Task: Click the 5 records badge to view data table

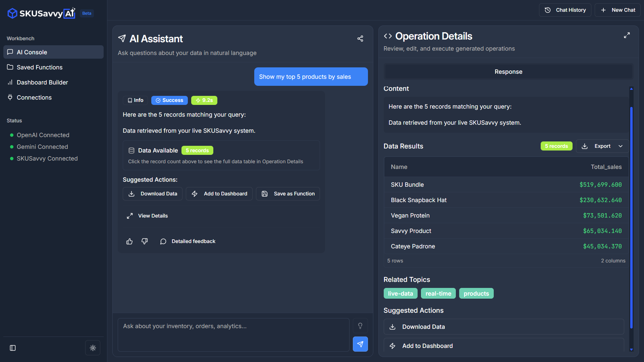Action: click(x=197, y=150)
